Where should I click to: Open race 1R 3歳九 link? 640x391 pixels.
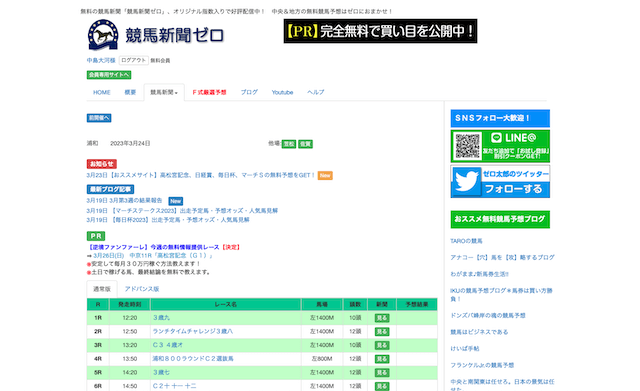(x=161, y=318)
